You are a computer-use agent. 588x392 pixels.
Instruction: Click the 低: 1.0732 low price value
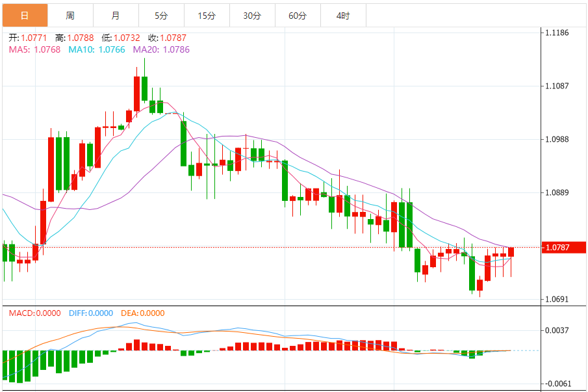pyautogui.click(x=121, y=38)
